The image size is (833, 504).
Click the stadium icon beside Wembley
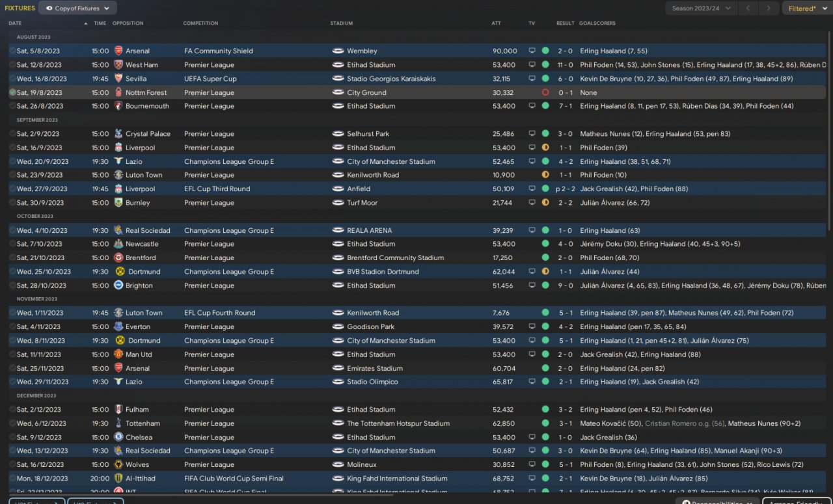click(337, 51)
